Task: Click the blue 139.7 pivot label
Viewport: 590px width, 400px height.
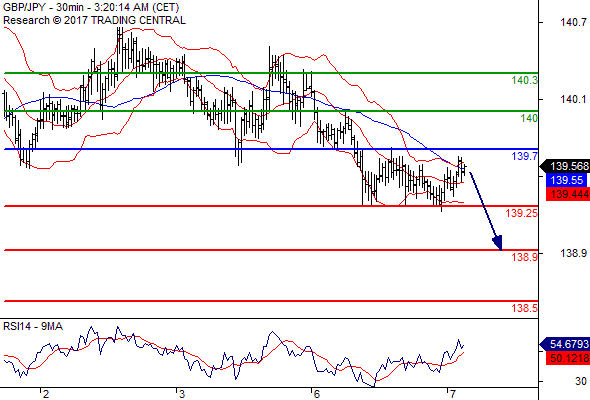Action: click(x=524, y=156)
